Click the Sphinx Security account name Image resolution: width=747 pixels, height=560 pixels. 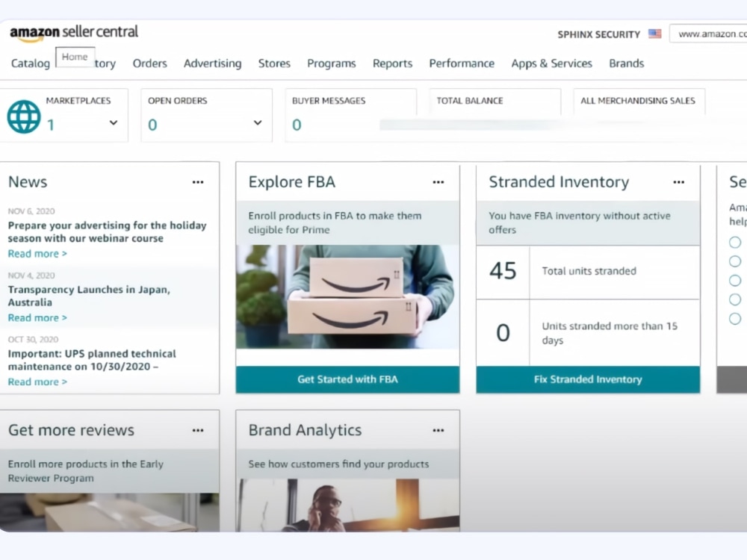click(599, 34)
